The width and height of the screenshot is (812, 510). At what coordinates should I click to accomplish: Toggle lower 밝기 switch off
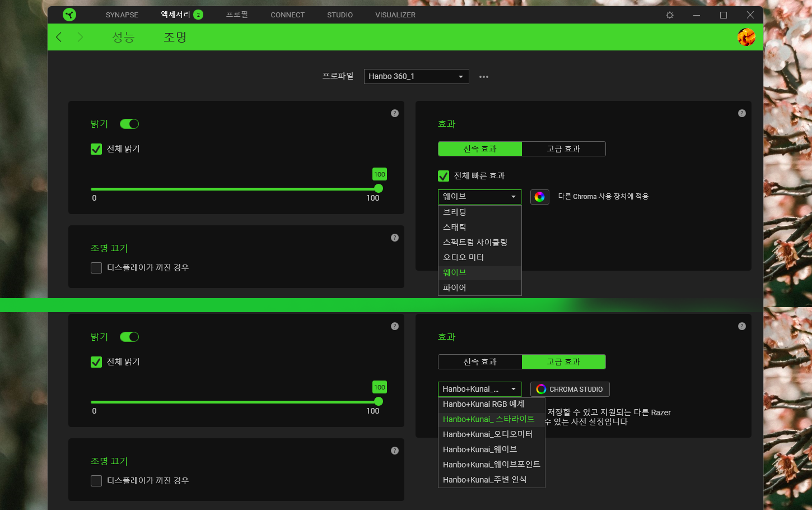pos(129,337)
